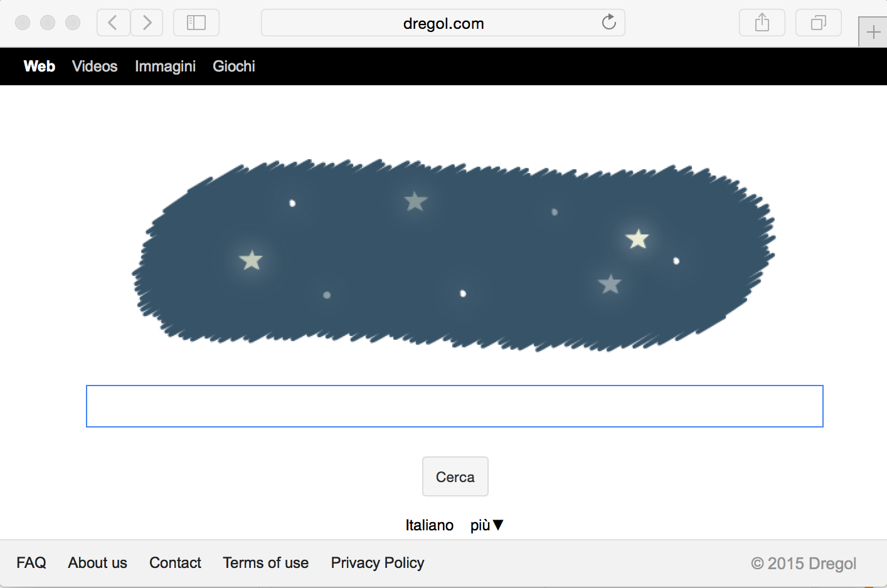Open the Giochi section
Viewport: 887px width, 588px height.
point(234,66)
